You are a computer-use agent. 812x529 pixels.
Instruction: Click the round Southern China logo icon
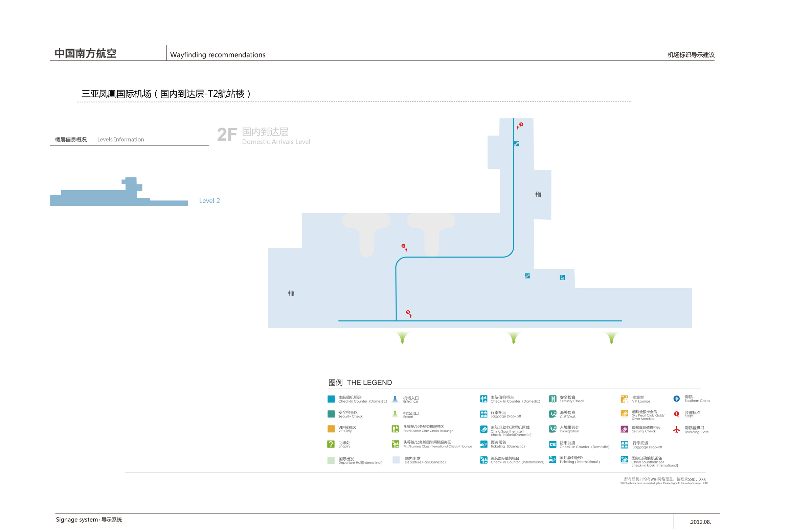(677, 399)
